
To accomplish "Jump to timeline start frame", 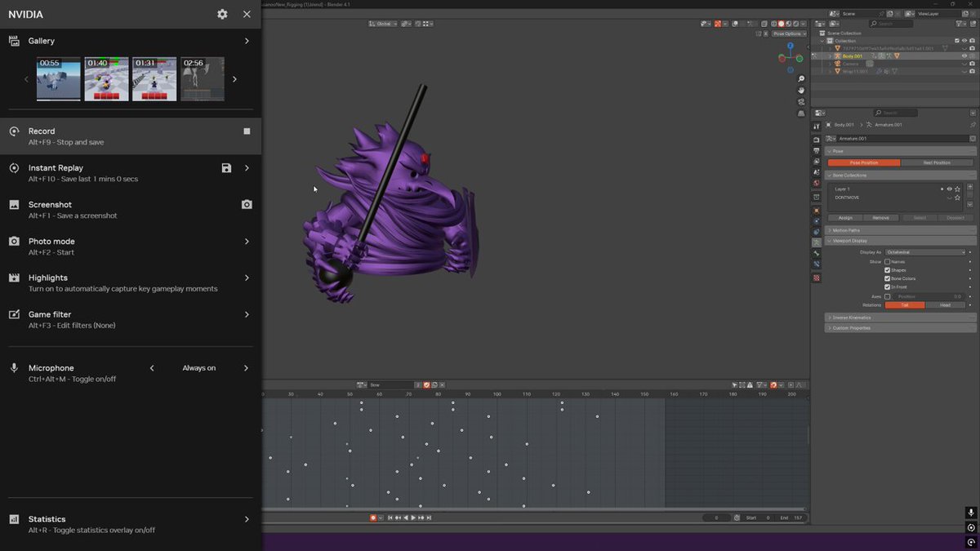I will 390,518.
